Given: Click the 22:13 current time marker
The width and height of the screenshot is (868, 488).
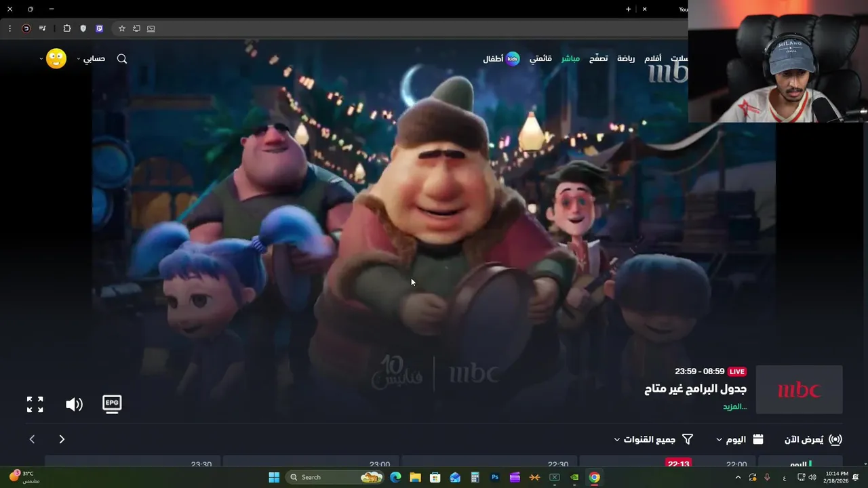Looking at the screenshot, I should coord(678,464).
